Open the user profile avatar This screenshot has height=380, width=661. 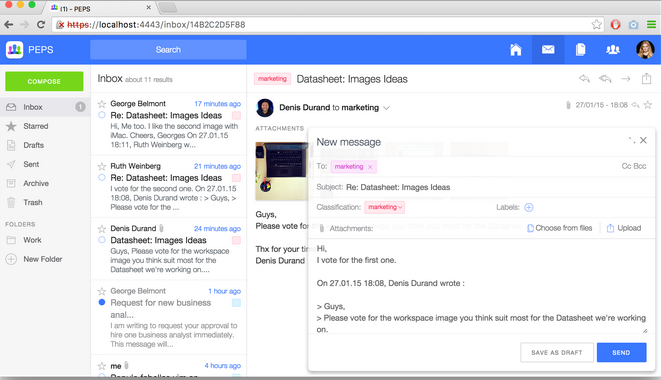coord(645,50)
